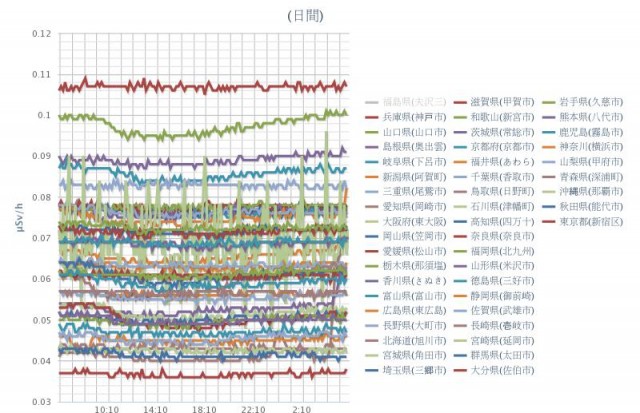
Task: Select legend entry 佐賀県(武雄市)
Action: [x=494, y=311]
